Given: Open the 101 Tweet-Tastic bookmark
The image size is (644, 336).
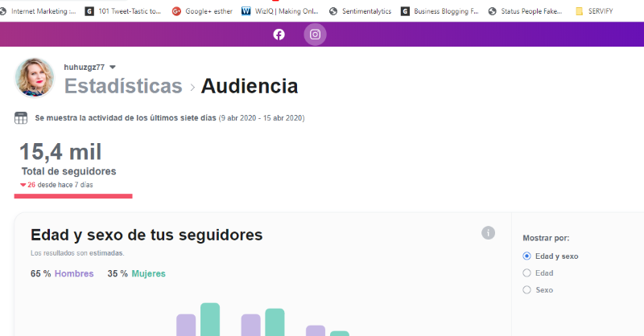Looking at the screenshot, I should pyautogui.click(x=123, y=11).
